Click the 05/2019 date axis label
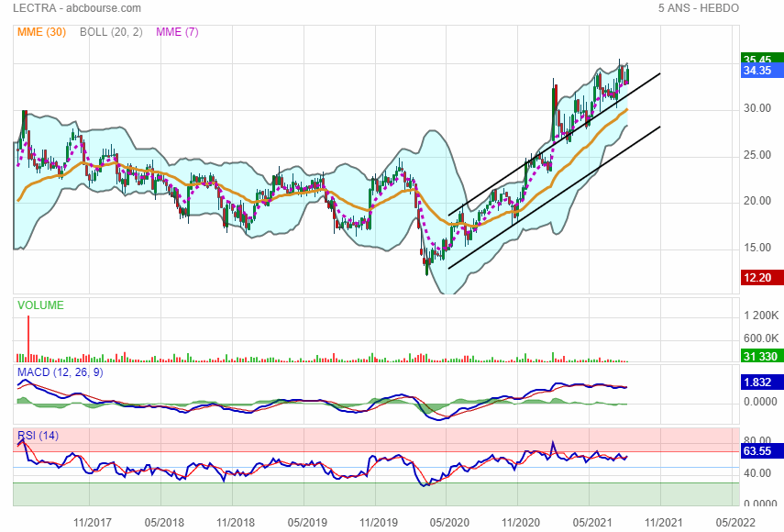The height and width of the screenshot is (532, 784). point(307,523)
